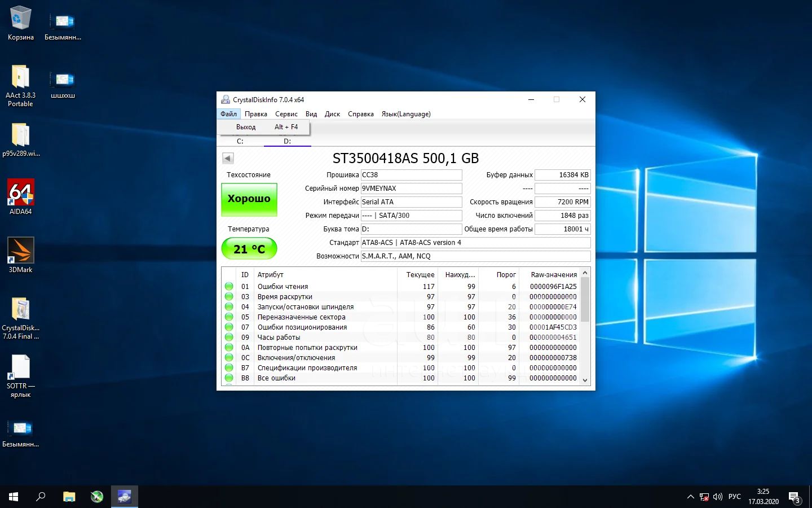Select the top-row Безымянн... icon beside Корзина
The image size is (812, 508).
[x=63, y=27]
